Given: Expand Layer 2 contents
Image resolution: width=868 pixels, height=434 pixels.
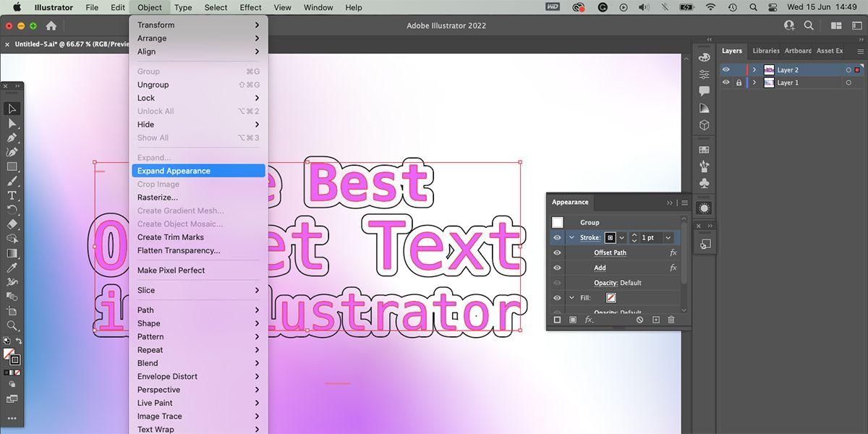Looking at the screenshot, I should pyautogui.click(x=754, y=70).
